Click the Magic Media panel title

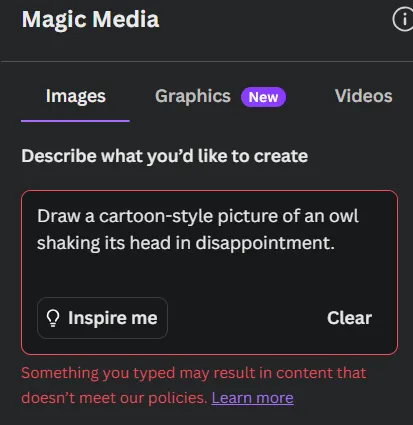click(x=90, y=20)
